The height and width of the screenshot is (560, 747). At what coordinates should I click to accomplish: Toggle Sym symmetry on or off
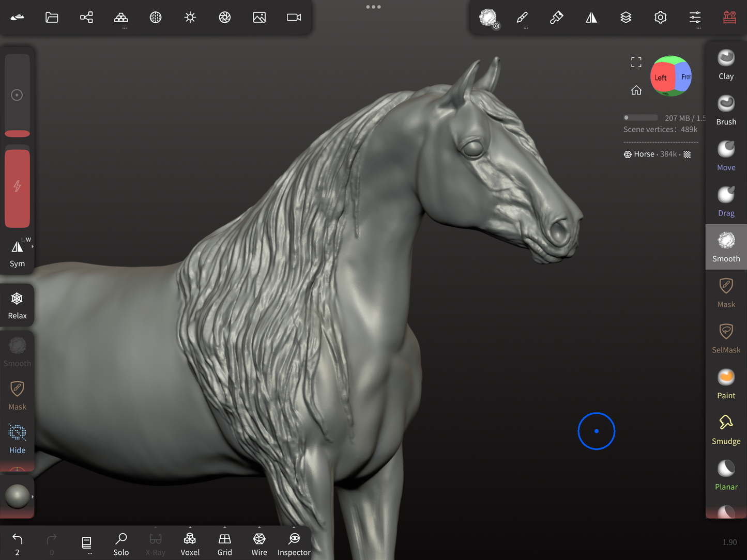pos(17,253)
